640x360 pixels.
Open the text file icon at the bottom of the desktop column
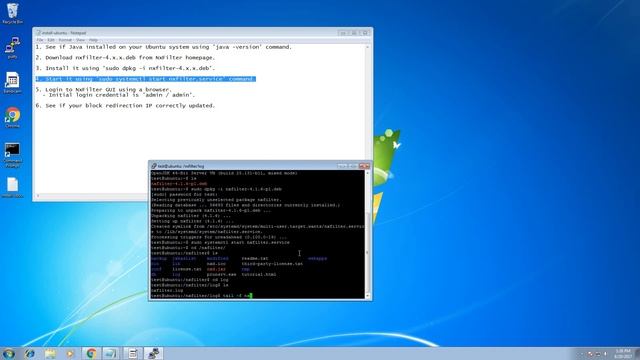13,188
